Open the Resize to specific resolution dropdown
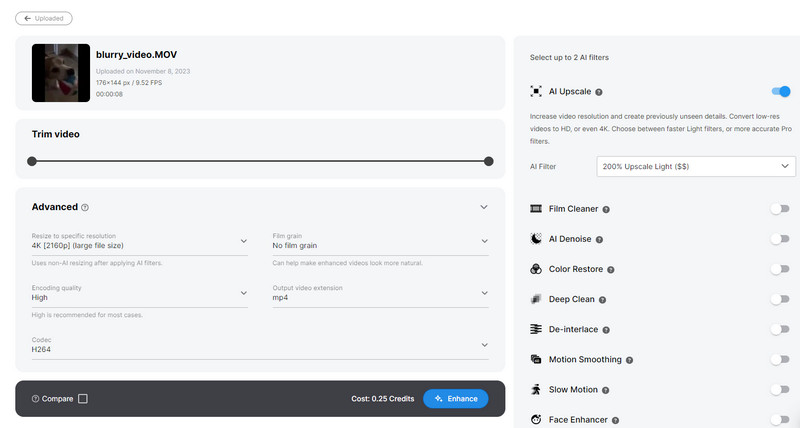This screenshot has width=800, height=428. [x=139, y=241]
